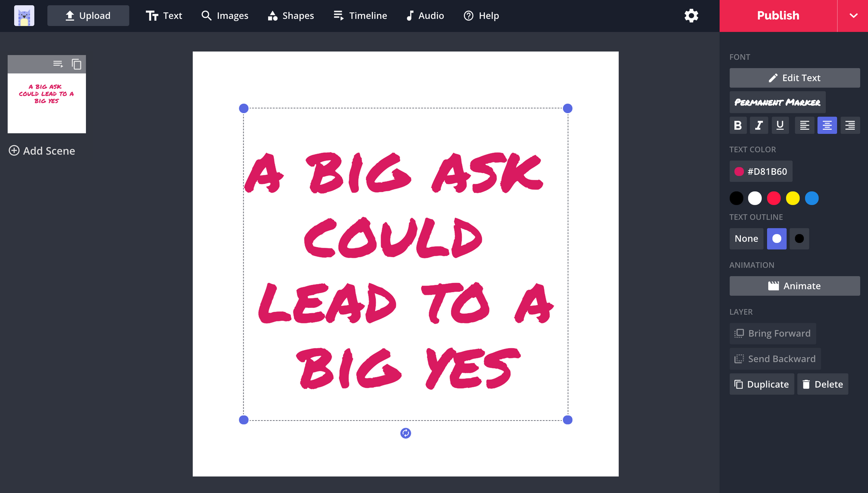Select None text outline option
The height and width of the screenshot is (493, 868).
746,238
